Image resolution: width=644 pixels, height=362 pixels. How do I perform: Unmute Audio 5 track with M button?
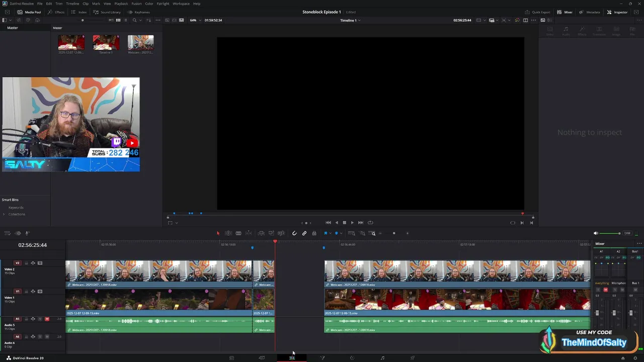47,319
